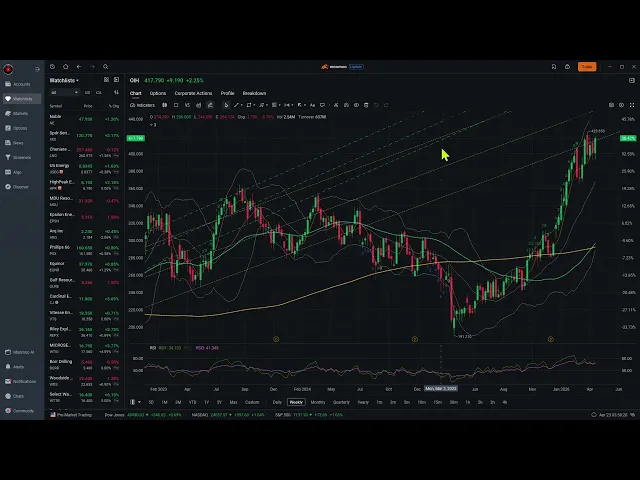
Task: Open Notifications in the left sidebar
Action: [x=21, y=382]
